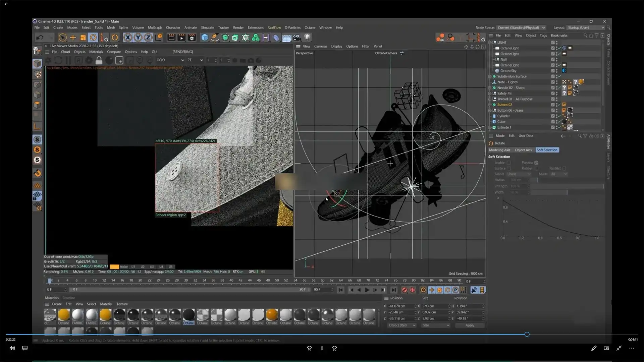
Task: Click the Live Viewer lock resolution padlock
Action: coord(99,60)
